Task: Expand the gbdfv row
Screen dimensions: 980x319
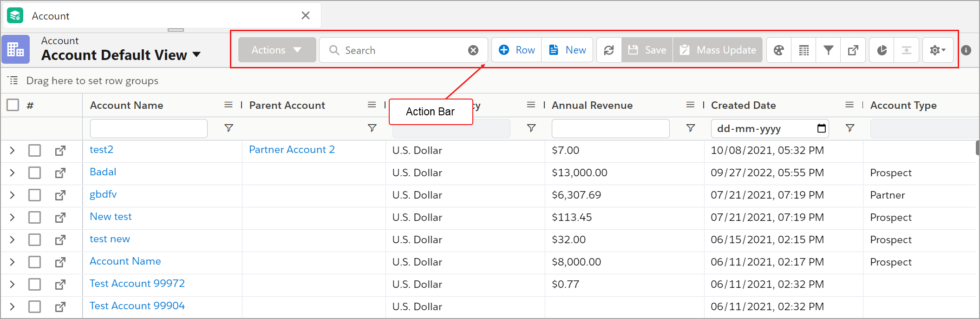Action: (12, 195)
